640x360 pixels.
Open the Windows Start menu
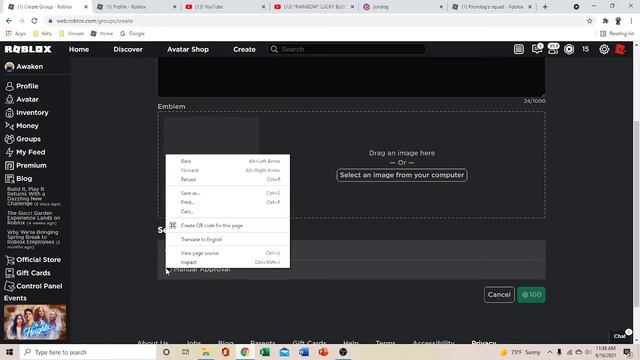coord(9,352)
